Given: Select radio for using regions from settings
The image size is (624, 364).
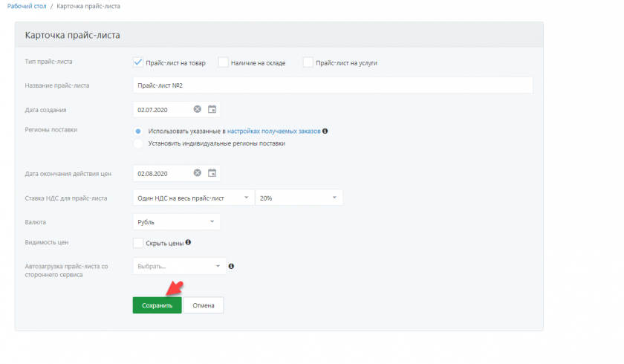Looking at the screenshot, I should click(138, 131).
